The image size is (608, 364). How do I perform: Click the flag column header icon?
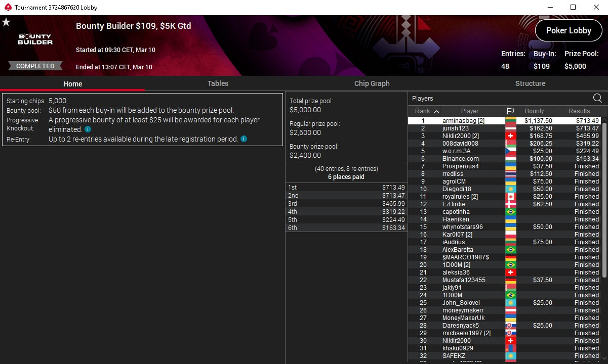tap(510, 111)
